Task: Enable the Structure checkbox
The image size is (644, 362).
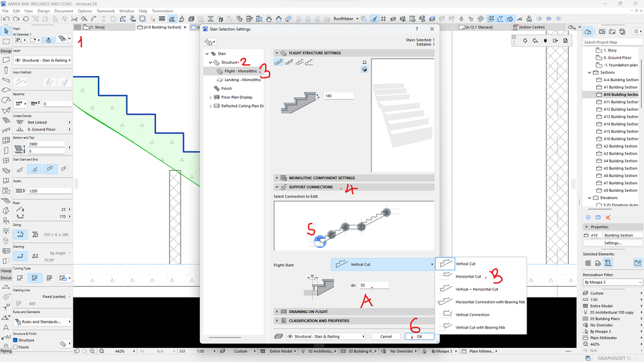Action: (x=15, y=340)
